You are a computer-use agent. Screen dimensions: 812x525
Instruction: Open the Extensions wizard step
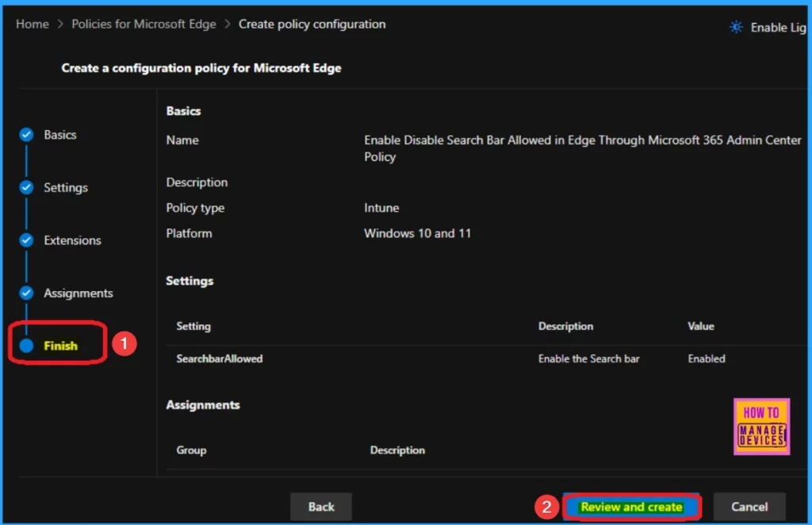[72, 240]
